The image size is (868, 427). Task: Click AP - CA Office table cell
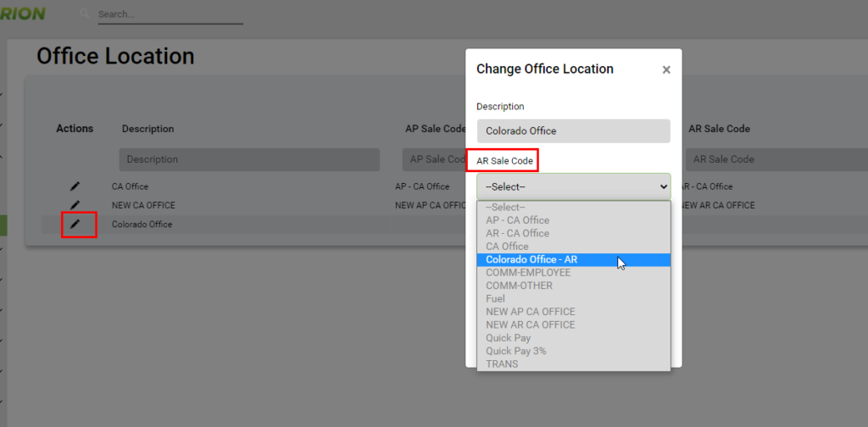point(422,187)
